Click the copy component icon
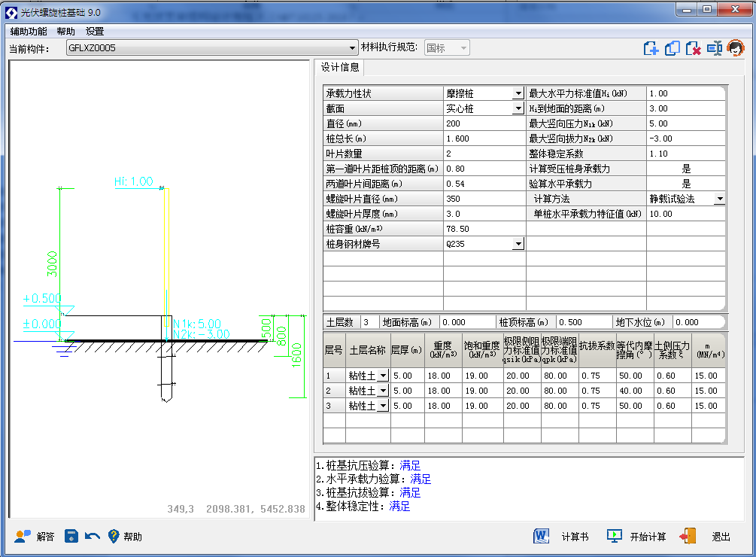The width and height of the screenshot is (756, 557). coord(673,48)
